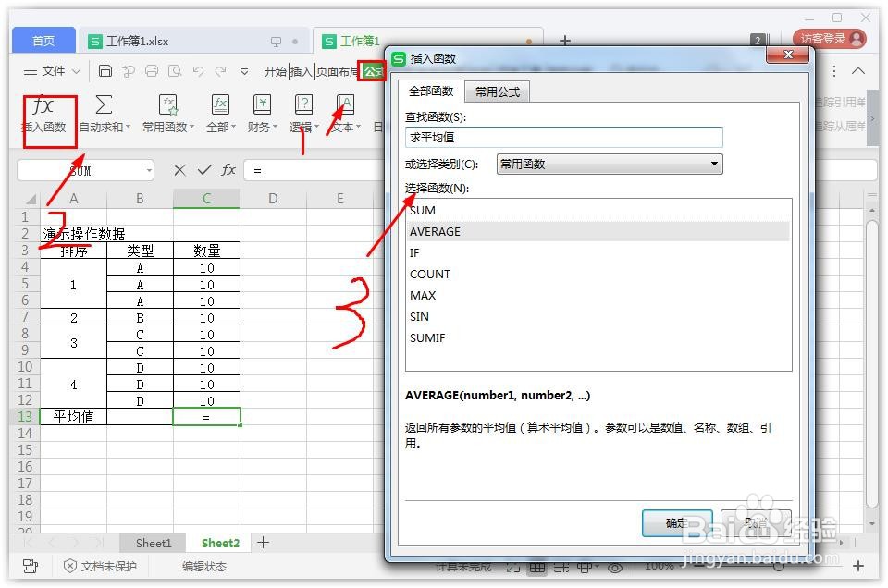Click the fx icon in the formula bar
The image size is (888, 588).
[x=228, y=170]
